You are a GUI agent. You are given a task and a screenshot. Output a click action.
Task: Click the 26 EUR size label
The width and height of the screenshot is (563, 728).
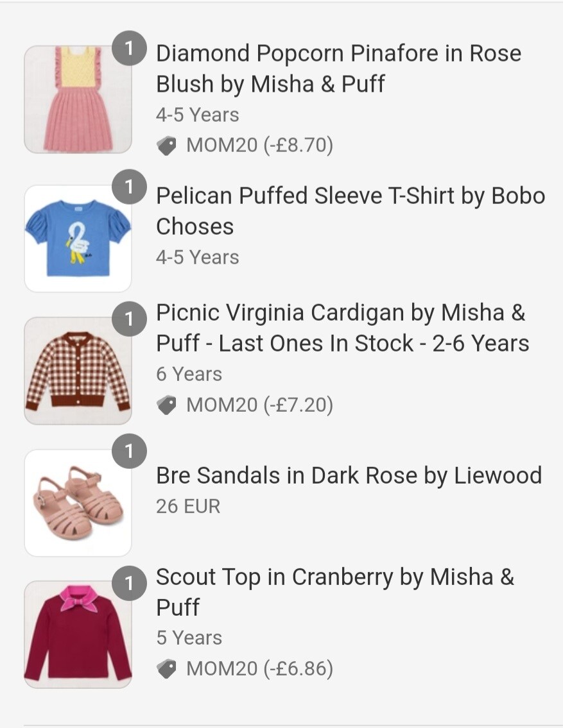[x=188, y=506]
